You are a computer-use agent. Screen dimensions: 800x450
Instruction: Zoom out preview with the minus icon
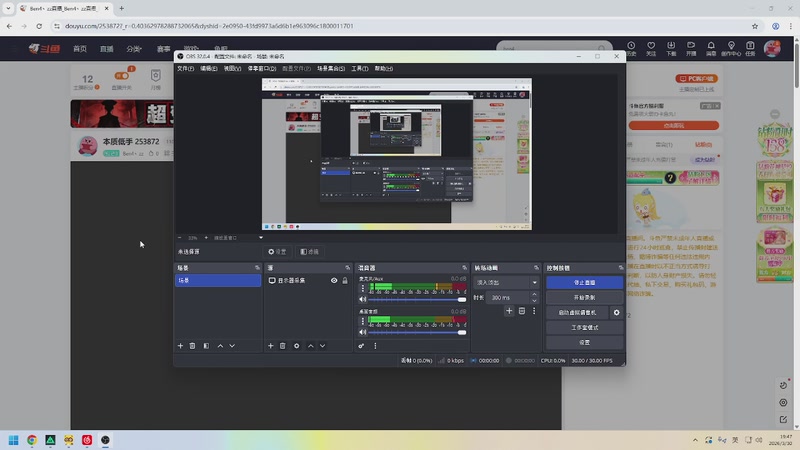point(180,238)
